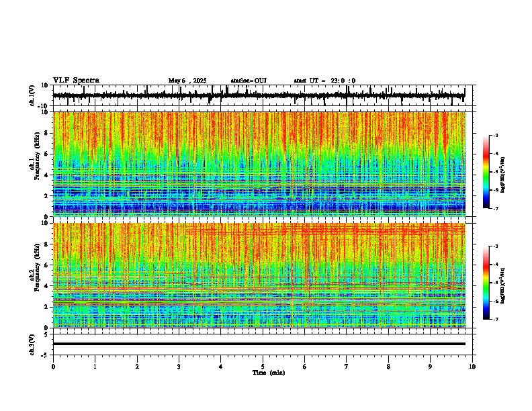
Task: Click the "8" frequency tick of ch.2 spectrogram
Action: 47,244
